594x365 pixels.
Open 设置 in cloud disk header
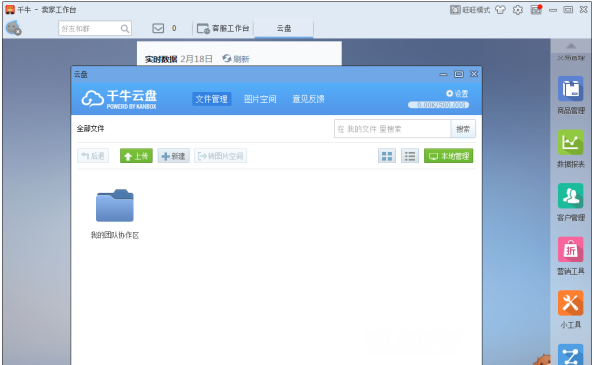click(x=457, y=94)
